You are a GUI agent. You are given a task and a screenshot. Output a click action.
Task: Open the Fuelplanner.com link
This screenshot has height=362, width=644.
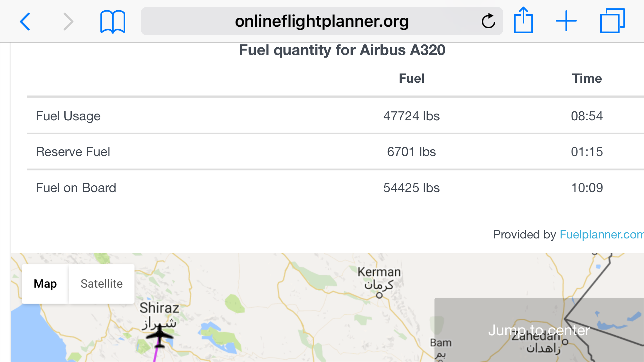(601, 235)
